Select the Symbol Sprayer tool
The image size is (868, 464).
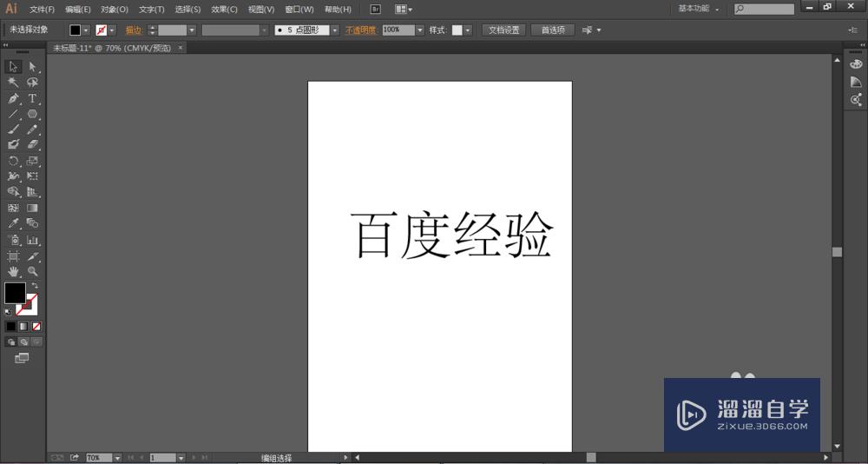[x=13, y=240]
